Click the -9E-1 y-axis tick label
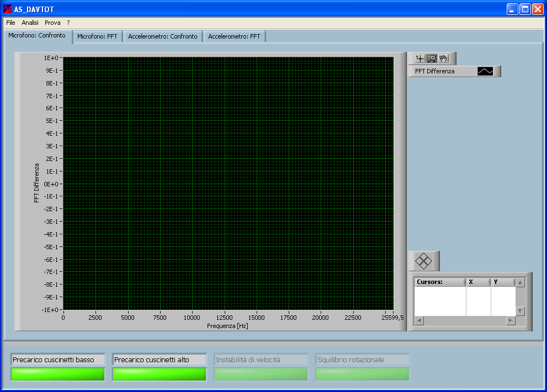This screenshot has width=547, height=392. (51, 297)
